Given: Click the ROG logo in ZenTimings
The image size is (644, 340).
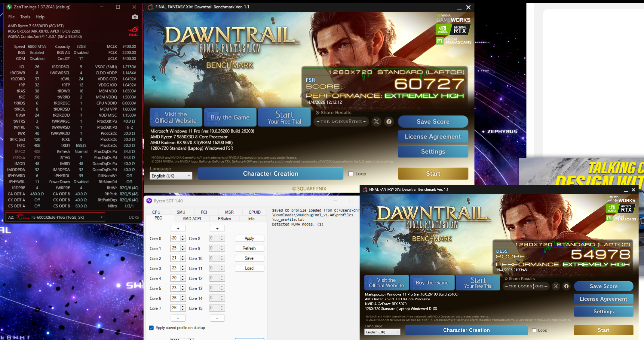Looking at the screenshot, I should pyautogui.click(x=133, y=31).
